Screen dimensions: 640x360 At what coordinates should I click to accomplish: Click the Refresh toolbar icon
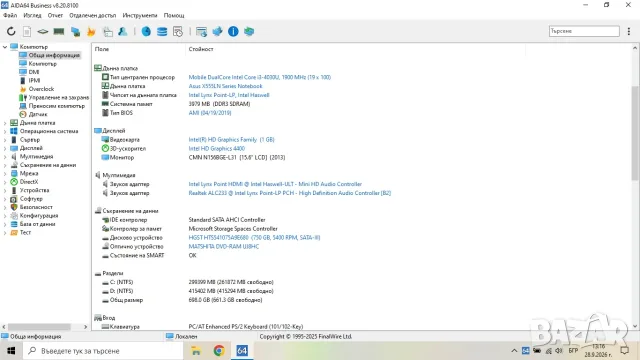click(x=11, y=31)
